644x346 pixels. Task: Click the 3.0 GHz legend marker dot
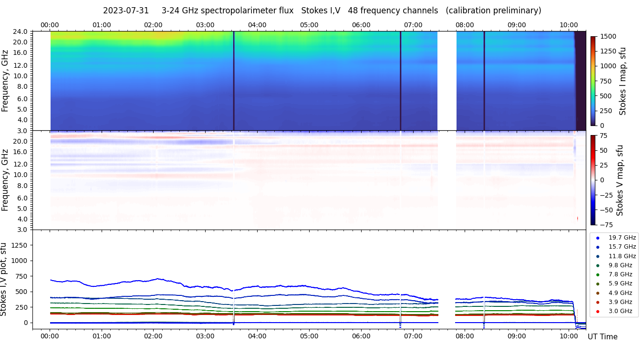(598, 312)
